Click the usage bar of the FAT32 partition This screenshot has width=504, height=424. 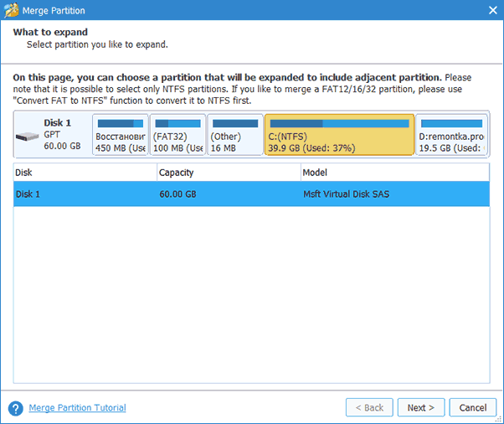[177, 123]
